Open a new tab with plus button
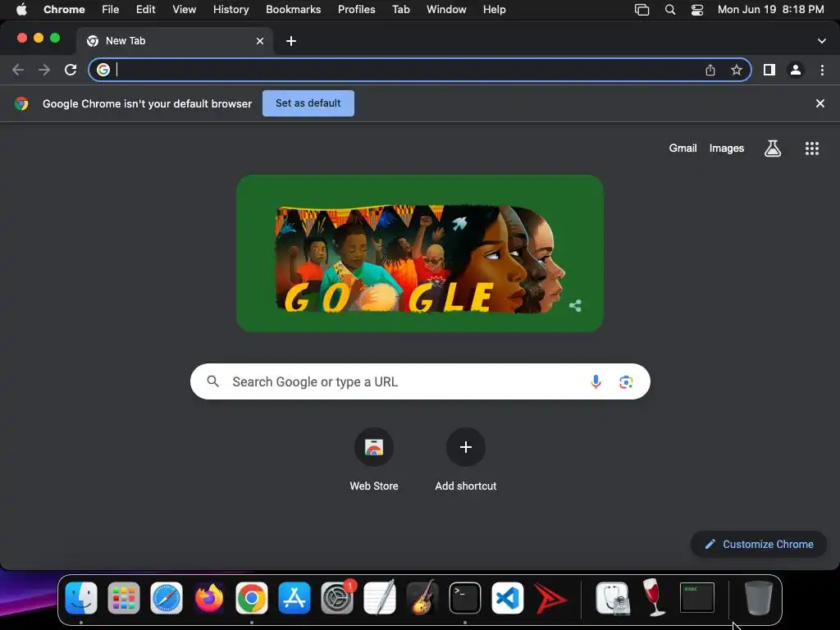The height and width of the screenshot is (630, 840). (x=291, y=41)
